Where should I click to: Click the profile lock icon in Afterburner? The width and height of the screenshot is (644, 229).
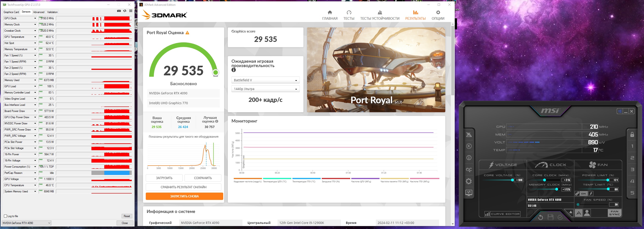coord(632,135)
